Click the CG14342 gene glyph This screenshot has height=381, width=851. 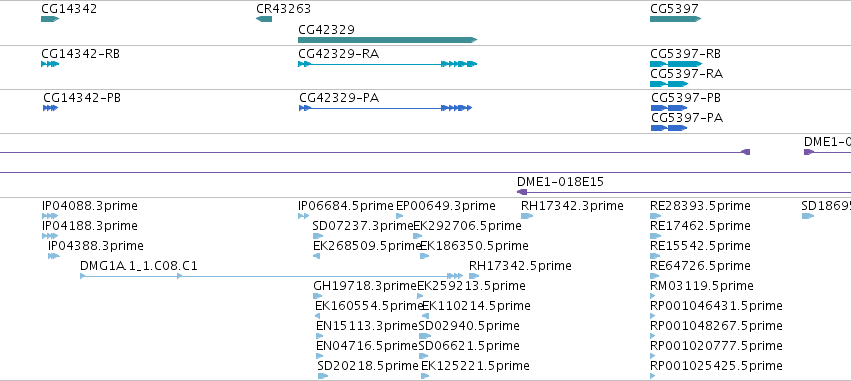(x=49, y=19)
